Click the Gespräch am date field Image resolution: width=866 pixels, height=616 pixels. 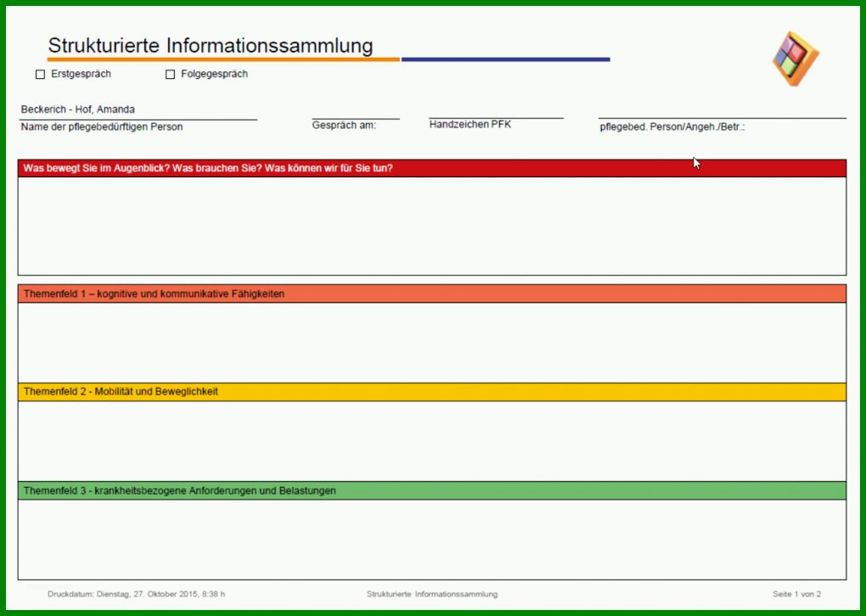[356, 111]
